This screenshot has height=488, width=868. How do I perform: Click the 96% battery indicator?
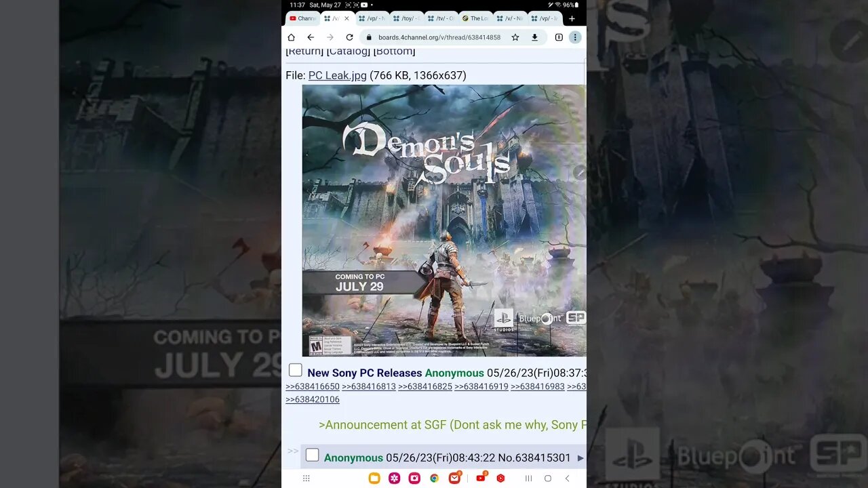571,5
